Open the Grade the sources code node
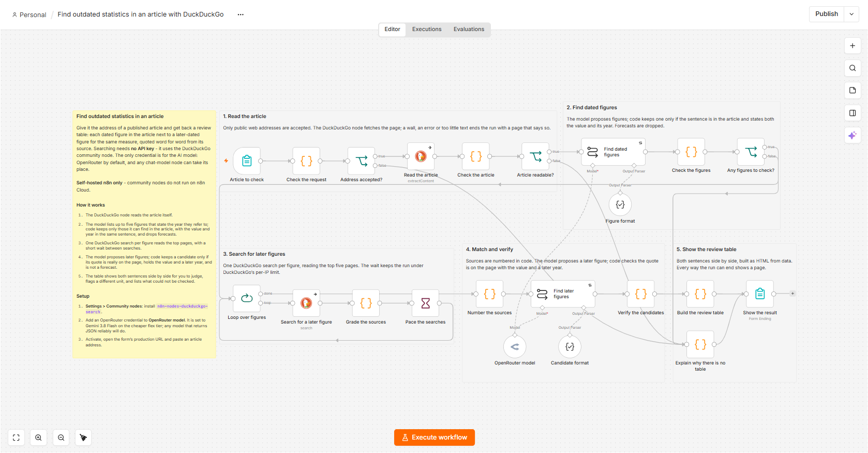The width and height of the screenshot is (868, 453). (x=366, y=303)
